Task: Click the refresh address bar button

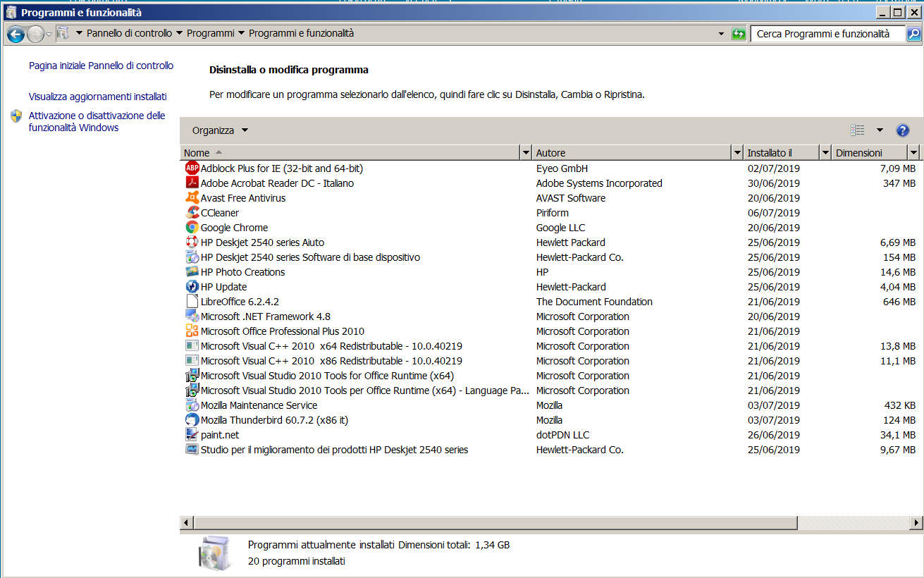Action: tap(739, 34)
